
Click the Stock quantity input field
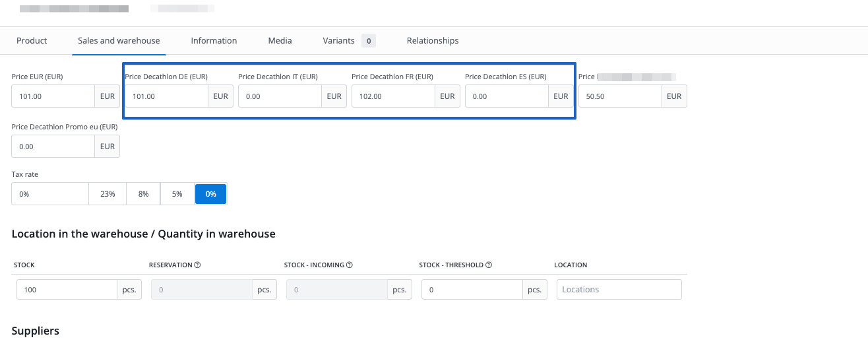tap(67, 290)
